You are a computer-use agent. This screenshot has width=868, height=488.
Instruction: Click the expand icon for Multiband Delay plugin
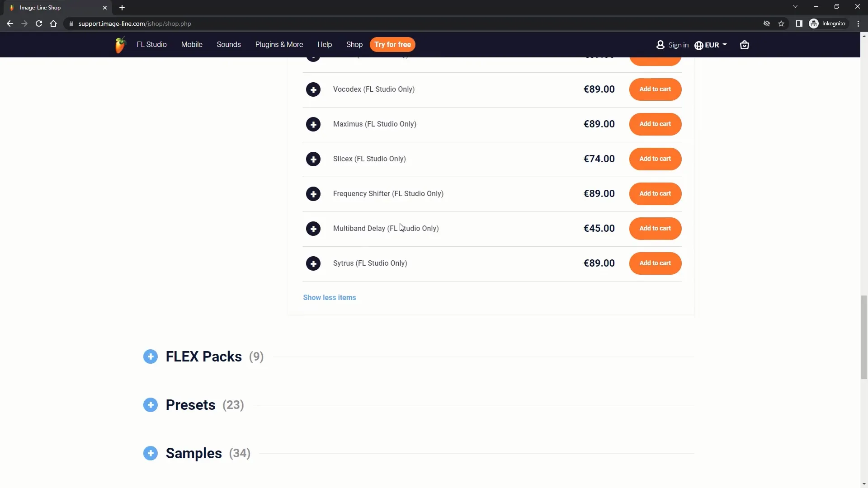tap(313, 228)
